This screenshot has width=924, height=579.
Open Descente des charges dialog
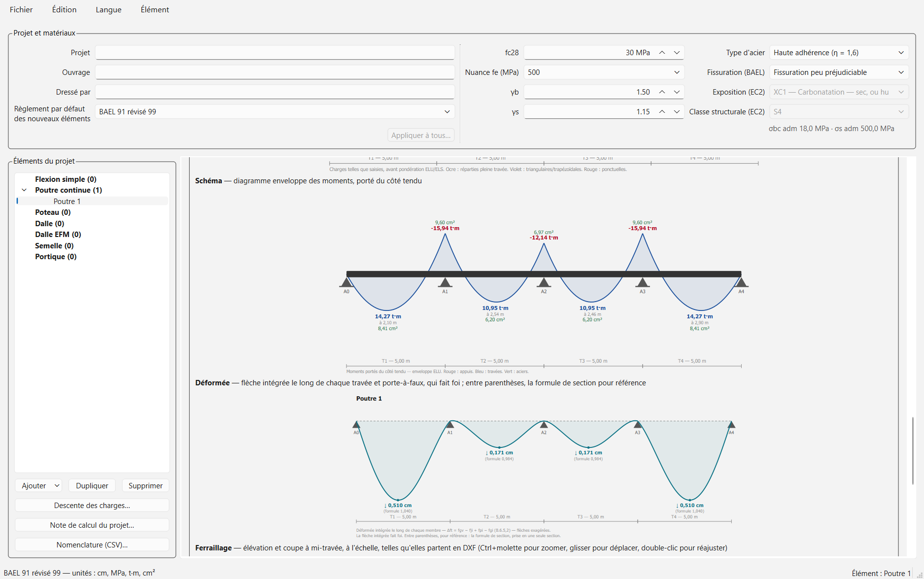click(x=92, y=506)
